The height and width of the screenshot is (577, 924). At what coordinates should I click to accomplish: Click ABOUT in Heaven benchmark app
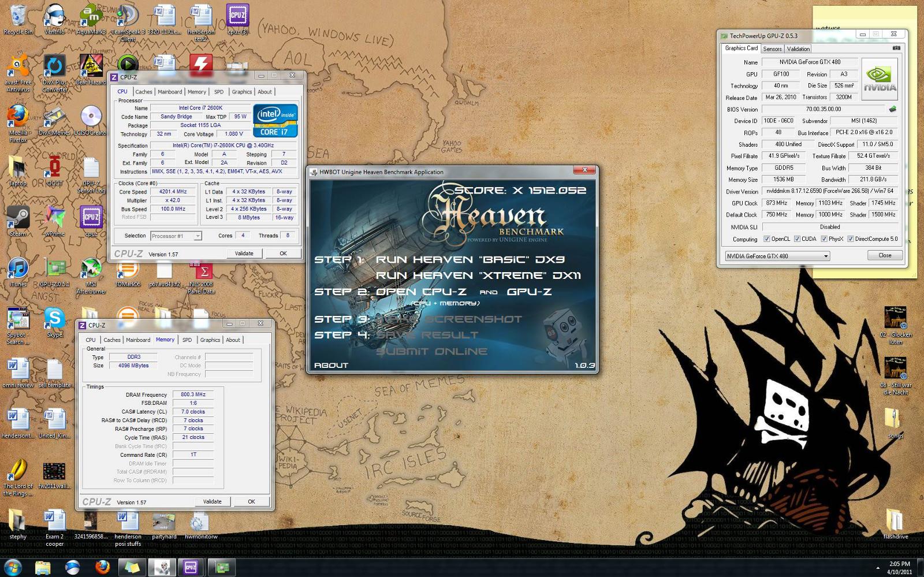point(331,365)
